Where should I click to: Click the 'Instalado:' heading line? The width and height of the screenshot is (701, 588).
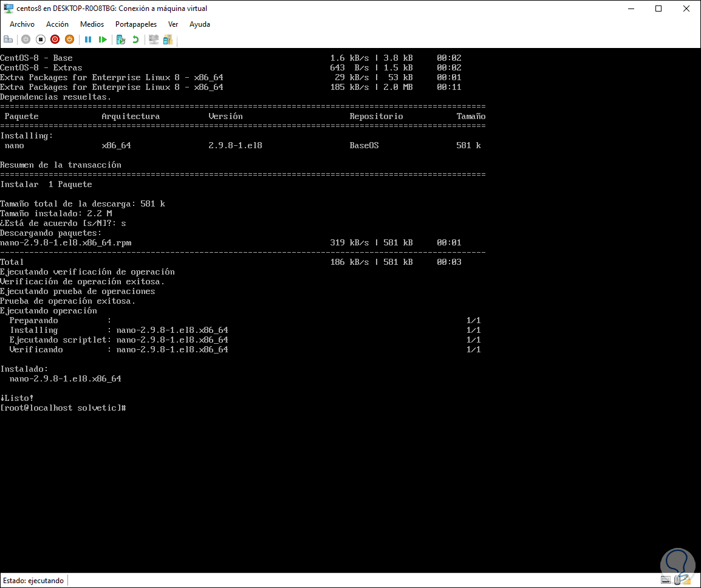coord(24,369)
